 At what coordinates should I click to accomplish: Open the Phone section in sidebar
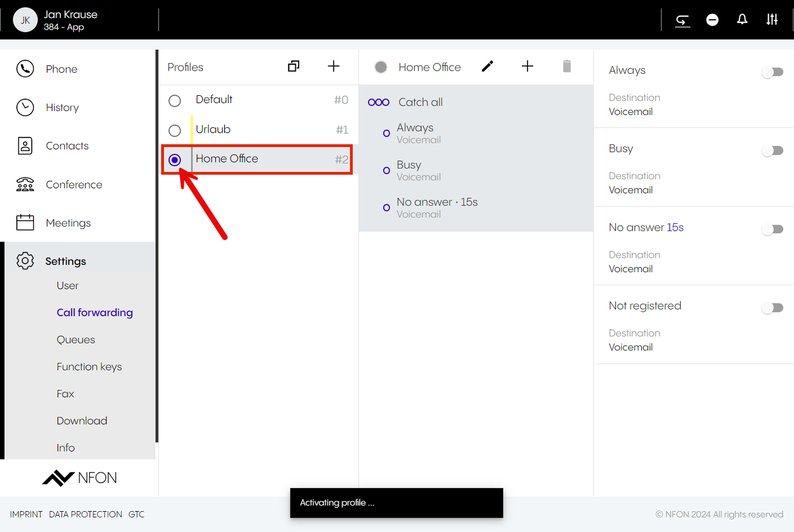pos(61,69)
